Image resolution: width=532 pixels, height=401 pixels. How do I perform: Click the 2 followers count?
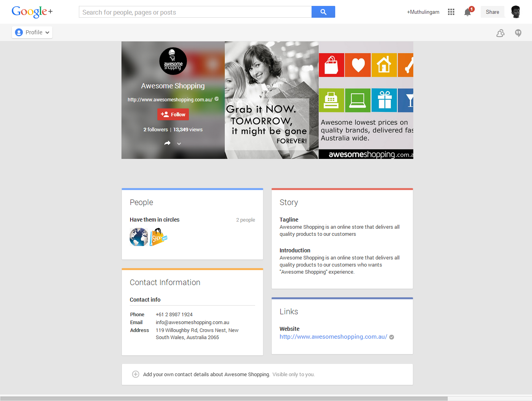(155, 130)
